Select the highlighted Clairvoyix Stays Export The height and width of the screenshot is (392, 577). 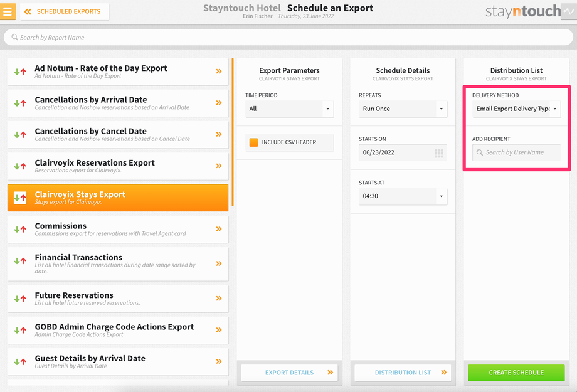pyautogui.click(x=118, y=198)
